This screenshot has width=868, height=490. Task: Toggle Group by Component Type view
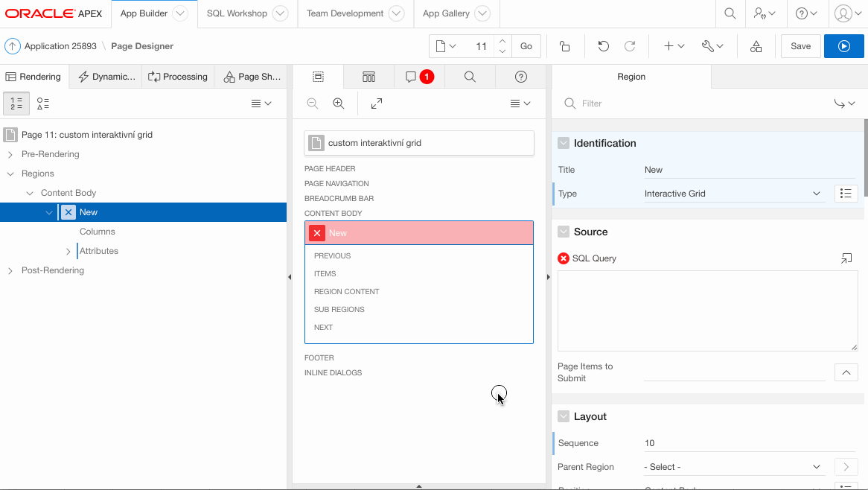click(x=43, y=104)
